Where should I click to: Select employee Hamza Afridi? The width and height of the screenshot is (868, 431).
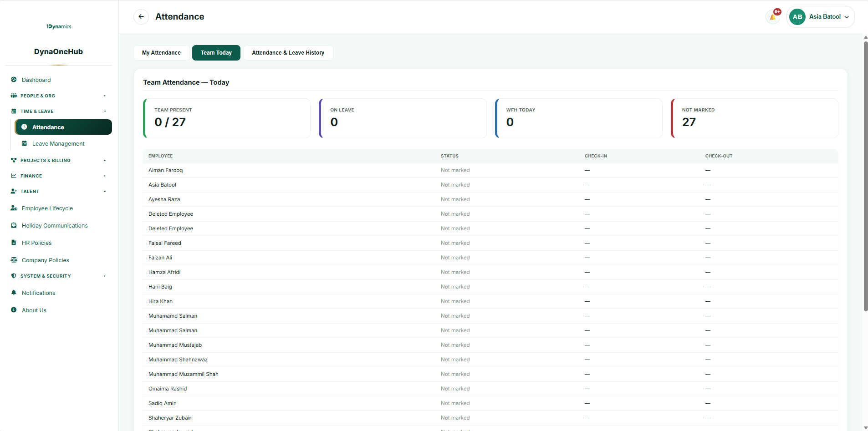[x=164, y=272]
